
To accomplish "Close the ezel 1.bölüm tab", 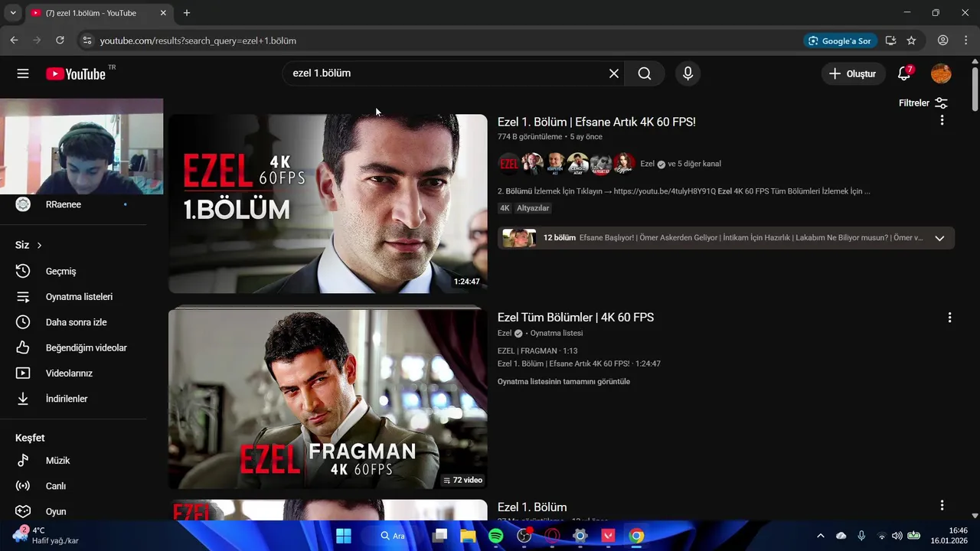I will [163, 13].
